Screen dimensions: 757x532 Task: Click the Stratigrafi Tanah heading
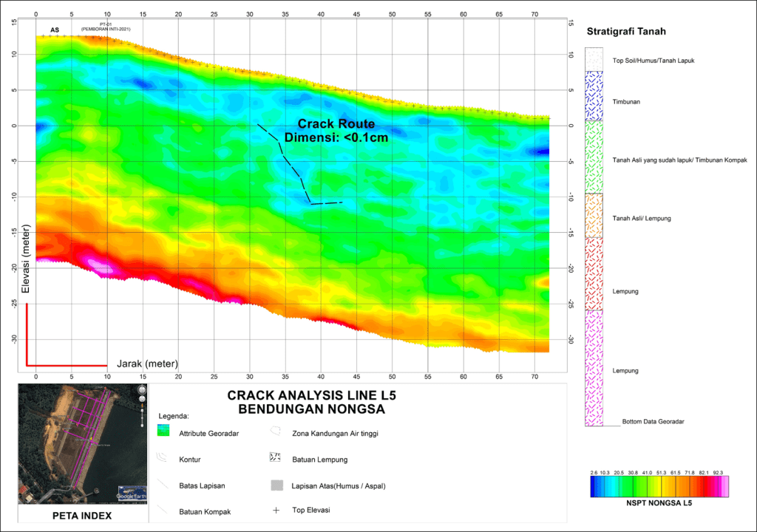(625, 32)
